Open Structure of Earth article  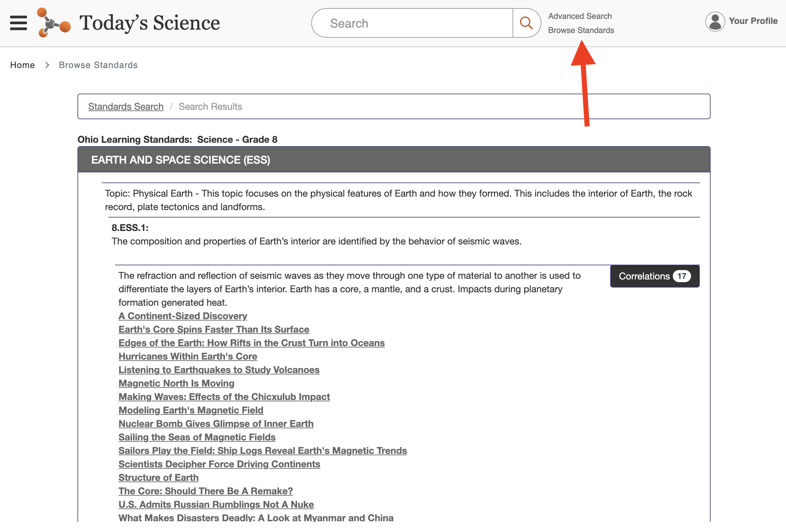158,477
